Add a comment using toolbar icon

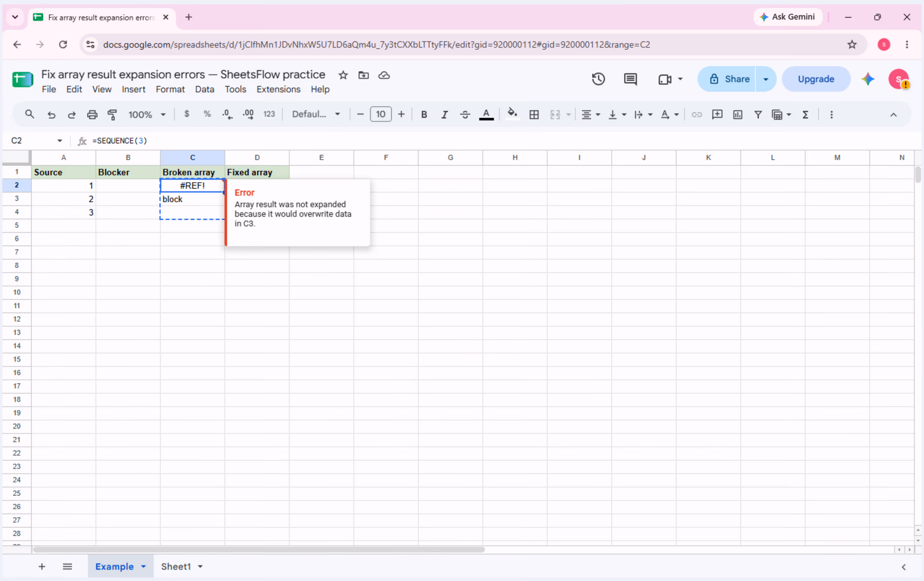[717, 114]
